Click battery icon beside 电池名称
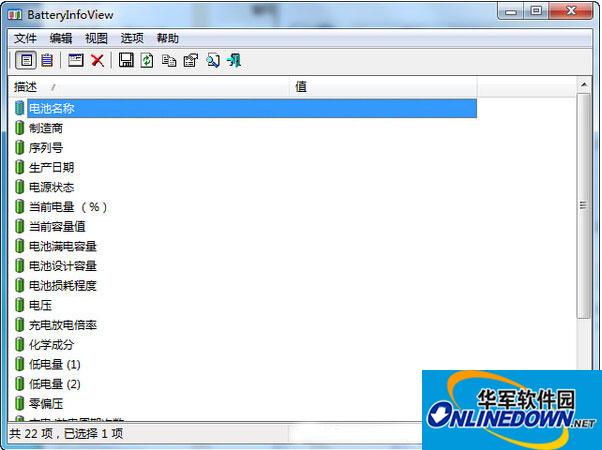 (x=20, y=108)
